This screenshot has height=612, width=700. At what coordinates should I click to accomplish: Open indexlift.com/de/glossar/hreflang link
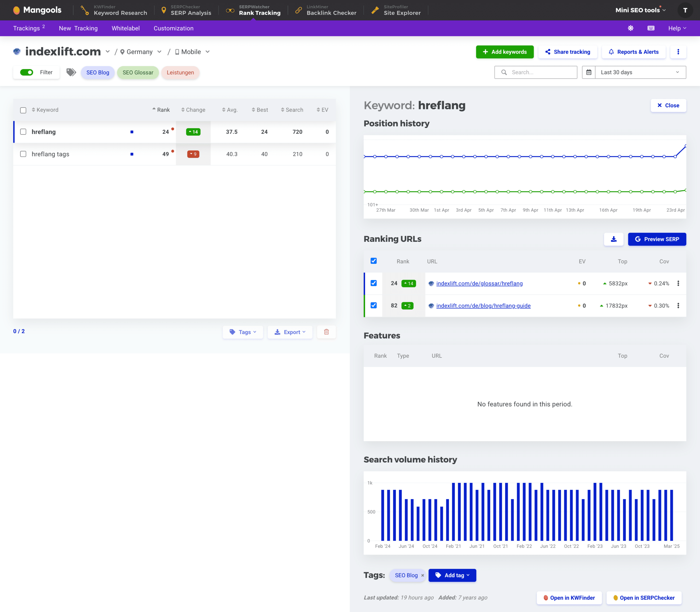coord(479,284)
